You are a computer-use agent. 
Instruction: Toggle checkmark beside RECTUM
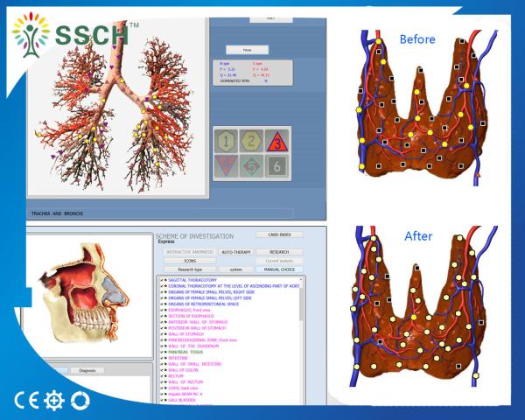coord(162,376)
